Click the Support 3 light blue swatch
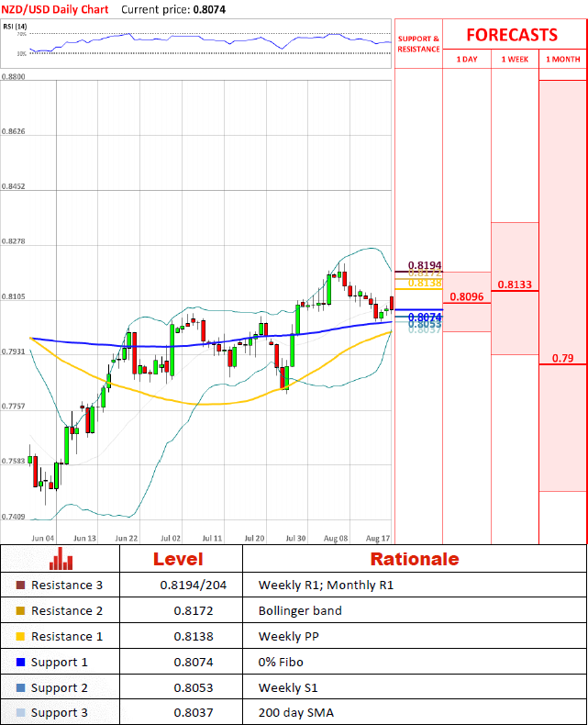Image resolution: width=588 pixels, height=725 pixels. point(21,713)
